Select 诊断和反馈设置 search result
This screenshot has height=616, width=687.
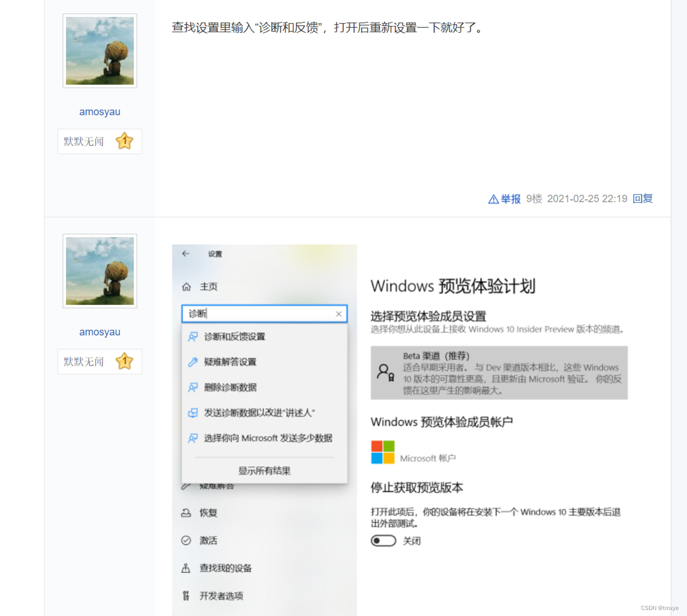coord(264,337)
